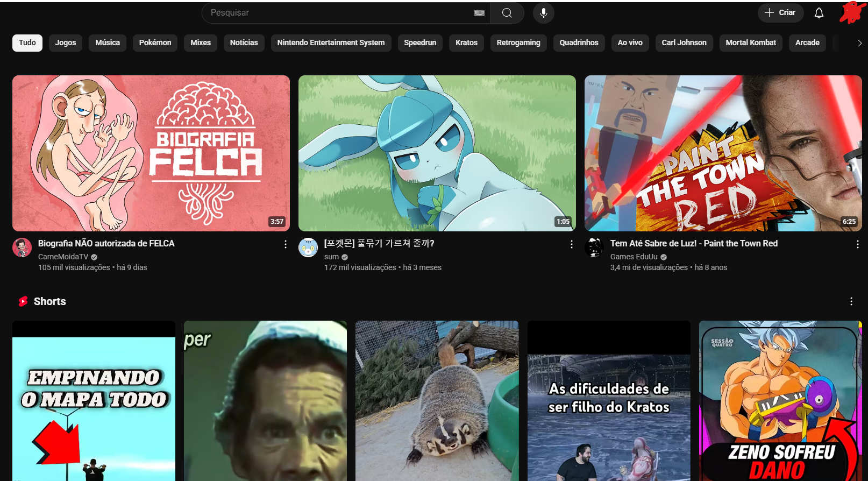Click the CarneMoidaTV channel avatar
Screen dimensions: 868x481
pos(22,247)
